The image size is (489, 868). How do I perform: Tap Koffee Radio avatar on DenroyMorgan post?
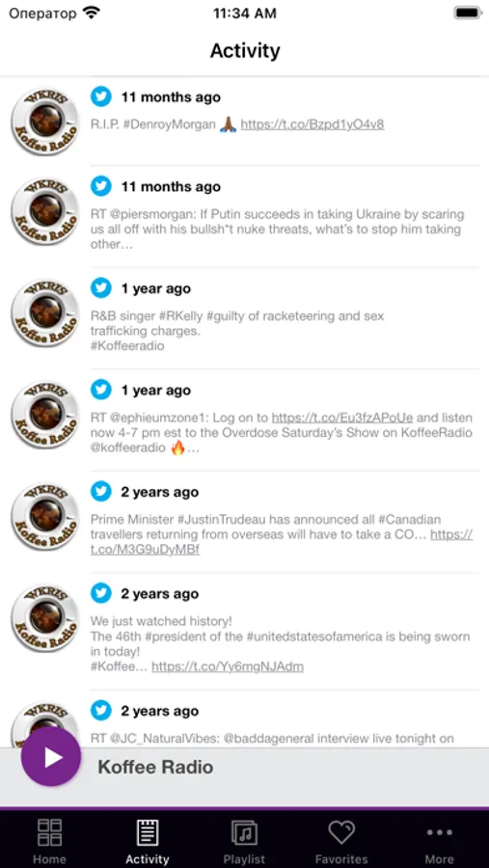point(45,122)
